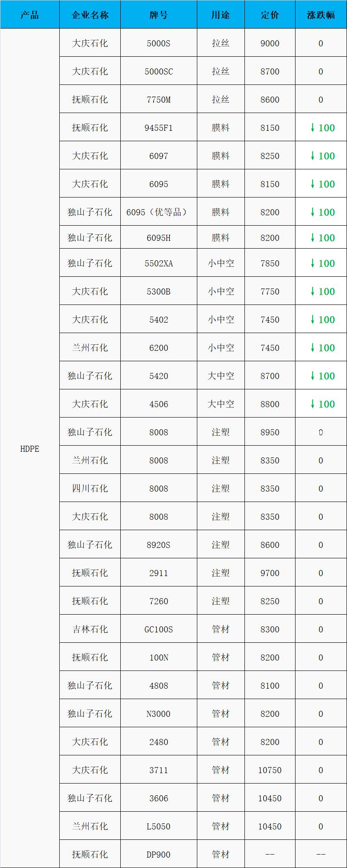Click the HDPE product cell
The height and width of the screenshot is (868, 347).
(x=29, y=449)
